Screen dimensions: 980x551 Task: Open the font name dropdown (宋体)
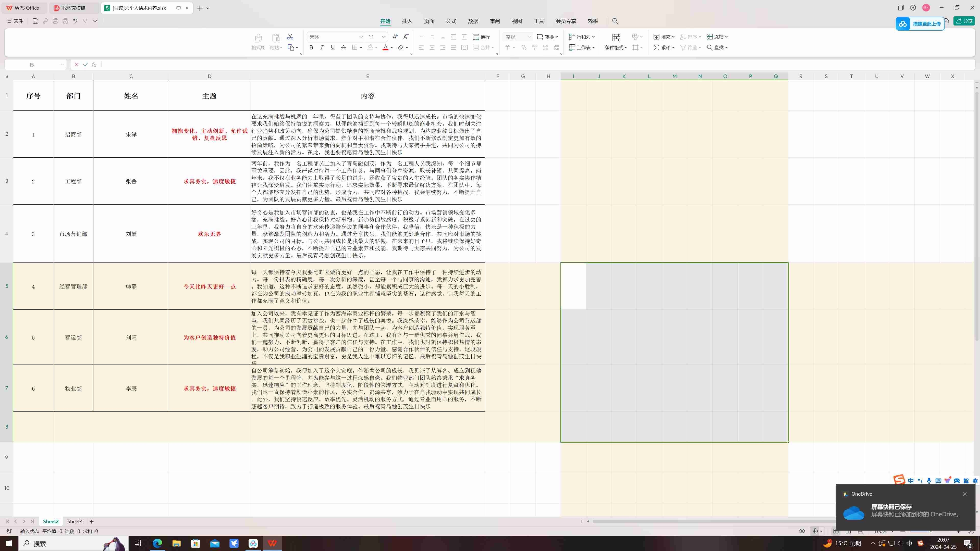(x=361, y=37)
